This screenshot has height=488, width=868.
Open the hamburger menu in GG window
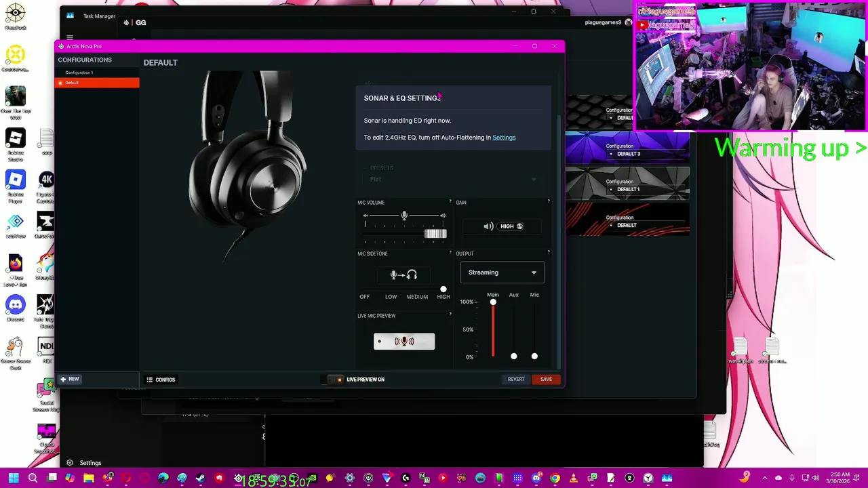70,38
